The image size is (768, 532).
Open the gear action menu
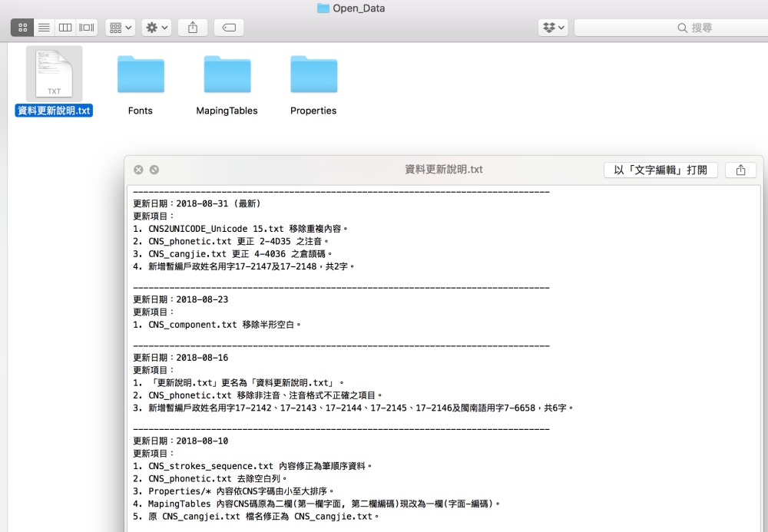click(x=157, y=28)
